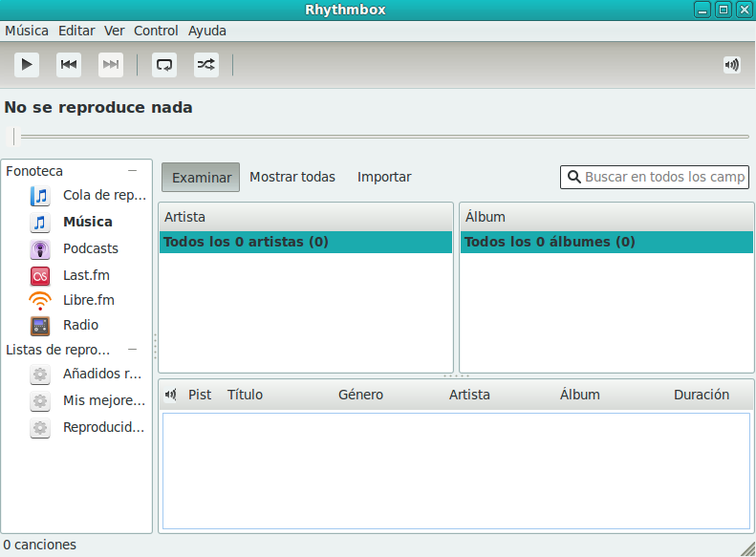Open the Ver menu
This screenshot has width=756, height=557.
point(115,31)
